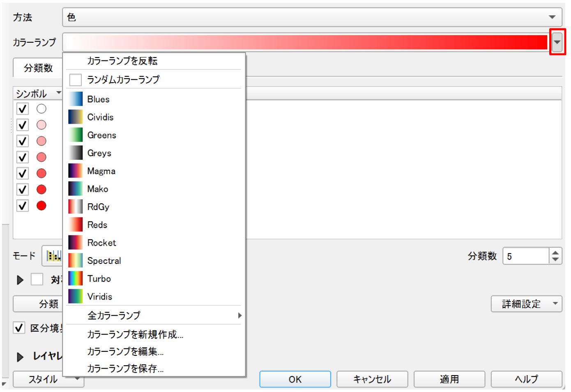The image size is (571, 392).
Task: Click the カラーランプ dropdown arrow
Action: 557,42
